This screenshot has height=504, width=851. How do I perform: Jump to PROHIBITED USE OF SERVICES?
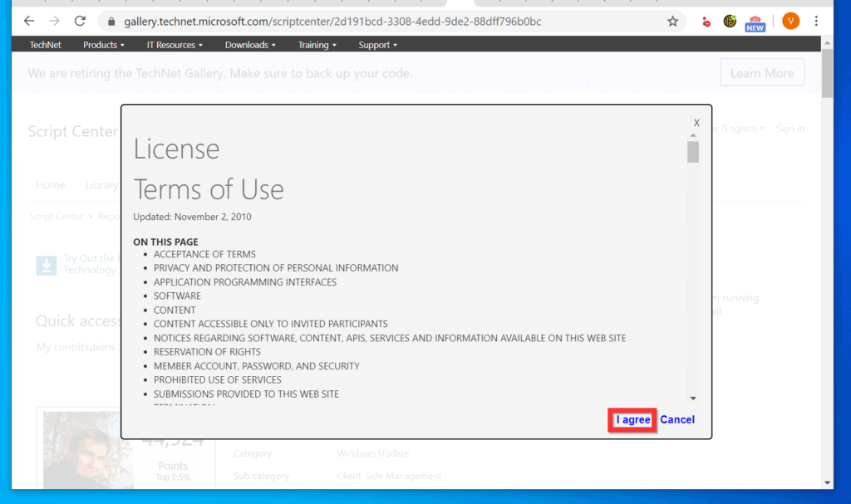click(217, 379)
